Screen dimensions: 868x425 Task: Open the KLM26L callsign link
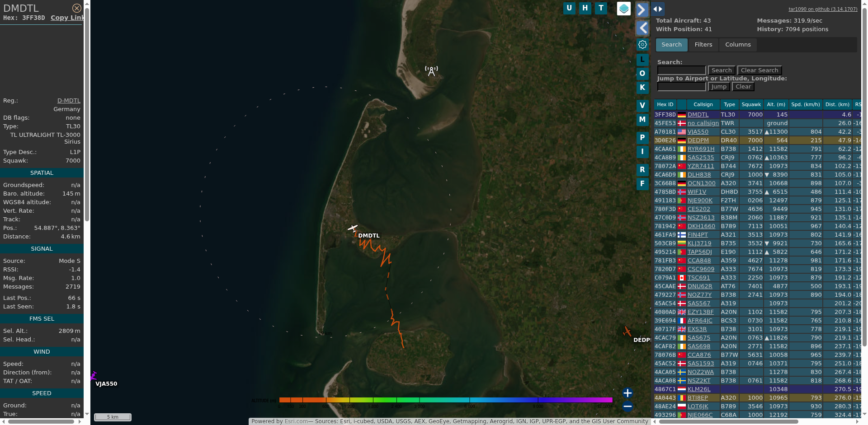point(699,389)
